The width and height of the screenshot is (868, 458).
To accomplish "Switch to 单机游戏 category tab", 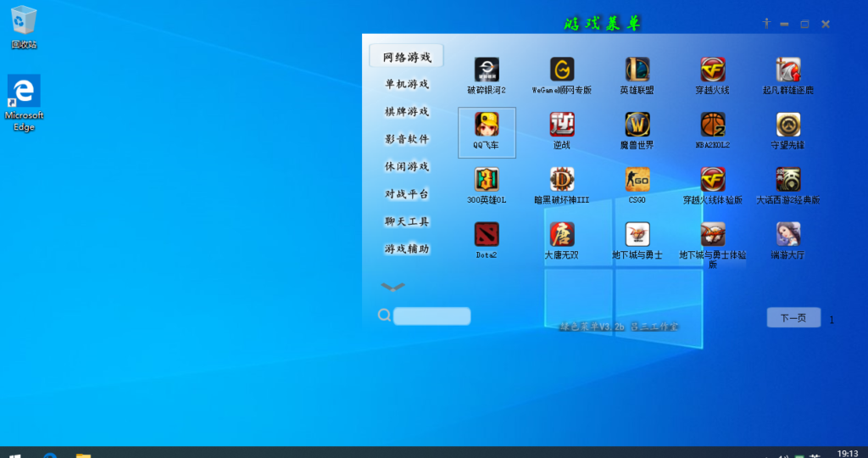I will (x=407, y=84).
